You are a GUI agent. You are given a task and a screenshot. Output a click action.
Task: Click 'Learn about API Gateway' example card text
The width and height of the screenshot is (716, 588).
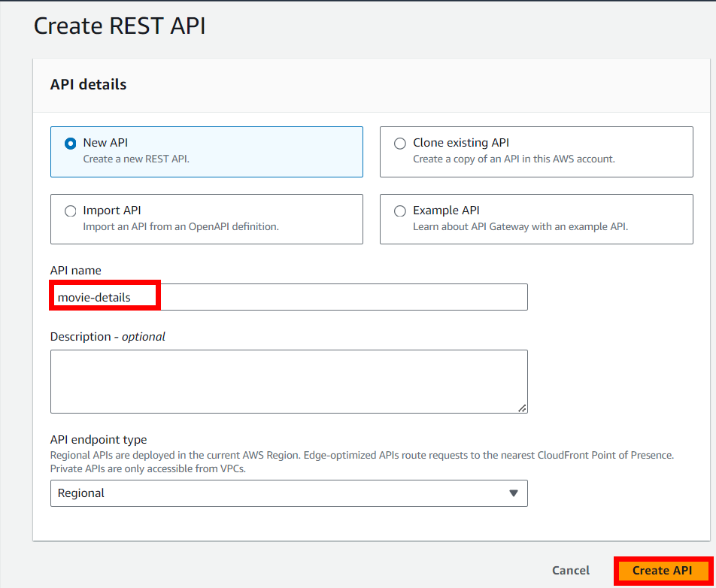pos(520,226)
